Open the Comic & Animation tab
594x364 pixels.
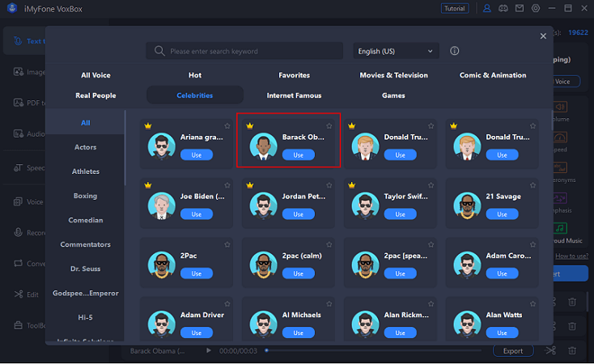tap(493, 75)
